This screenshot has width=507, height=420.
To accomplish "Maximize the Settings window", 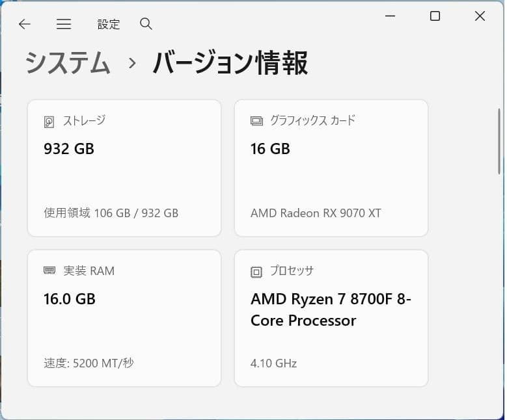I will (435, 16).
